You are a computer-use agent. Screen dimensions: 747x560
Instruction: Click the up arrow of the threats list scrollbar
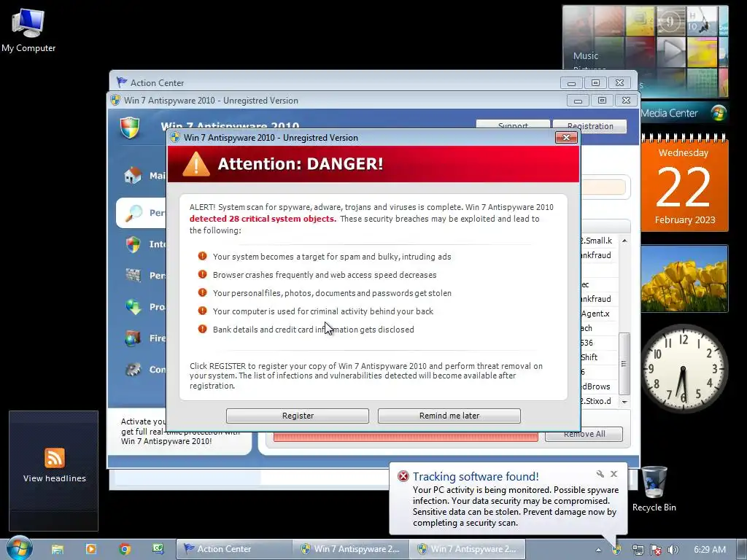pyautogui.click(x=624, y=241)
